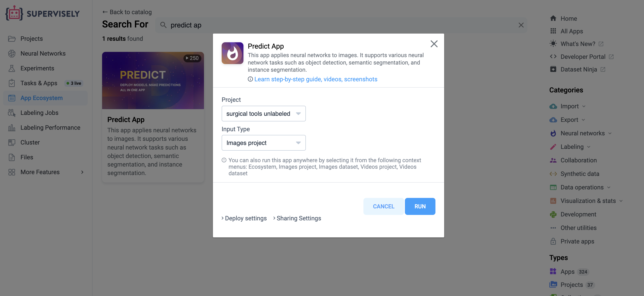Image resolution: width=644 pixels, height=296 pixels.
Task: Click the Supervisely robot logo
Action: pyautogui.click(x=14, y=13)
